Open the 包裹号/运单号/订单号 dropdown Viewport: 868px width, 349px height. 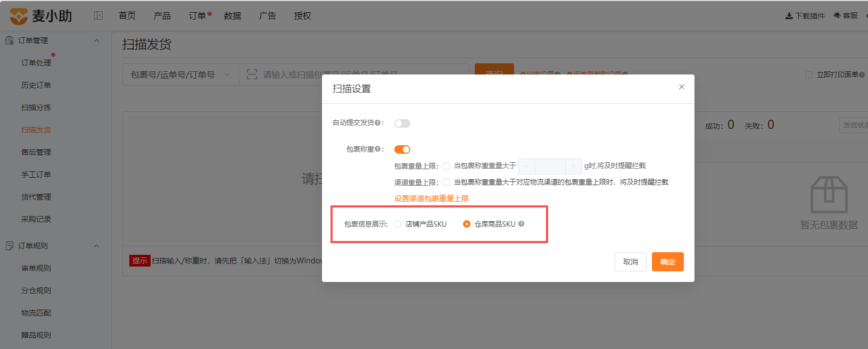[x=181, y=74]
